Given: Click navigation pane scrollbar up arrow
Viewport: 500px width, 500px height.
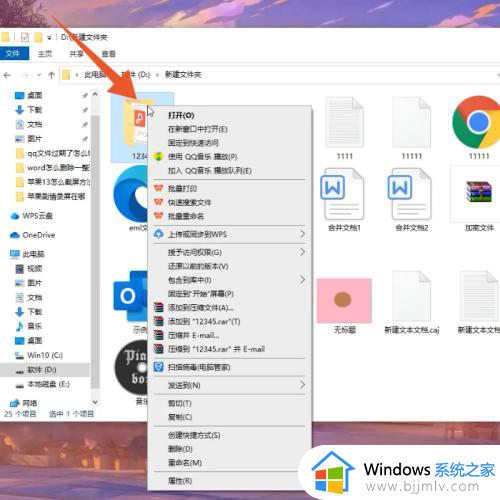Looking at the screenshot, I should 95,94.
